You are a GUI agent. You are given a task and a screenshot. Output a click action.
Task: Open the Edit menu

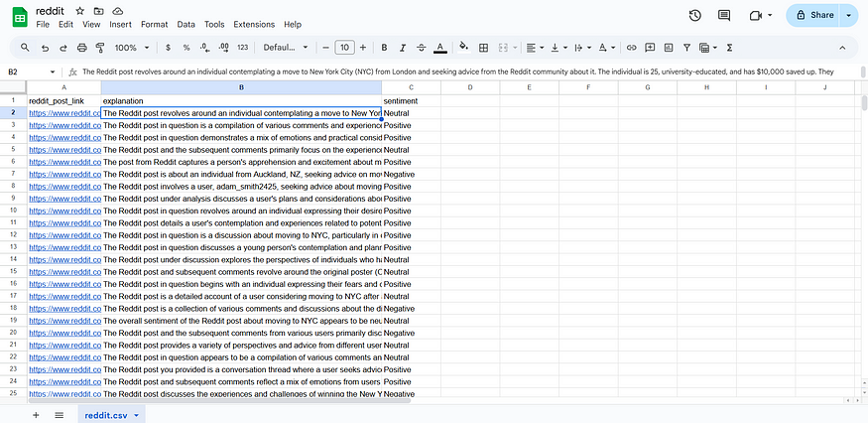pyautogui.click(x=65, y=25)
